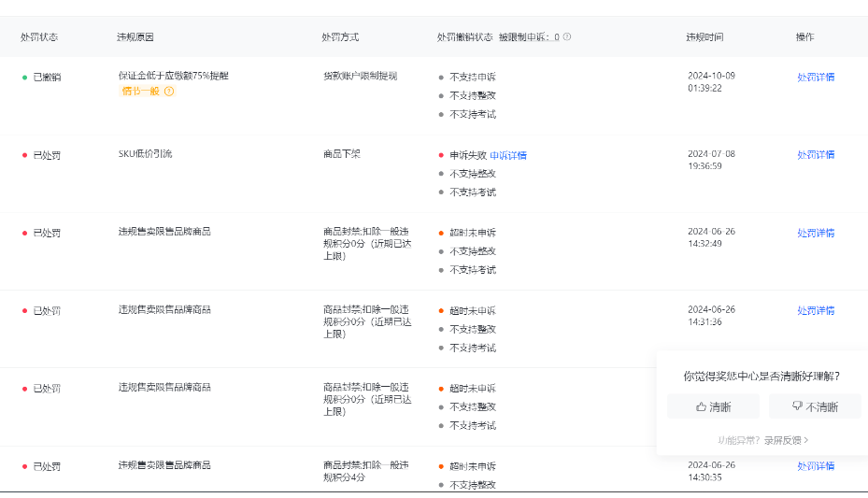Click the thumbs-down 不清晰 button

coord(815,406)
